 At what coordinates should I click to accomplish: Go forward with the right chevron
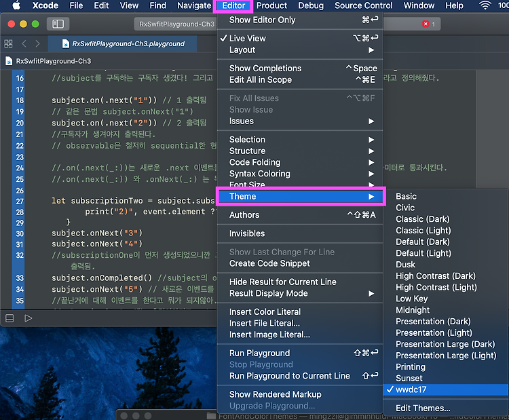click(37, 43)
